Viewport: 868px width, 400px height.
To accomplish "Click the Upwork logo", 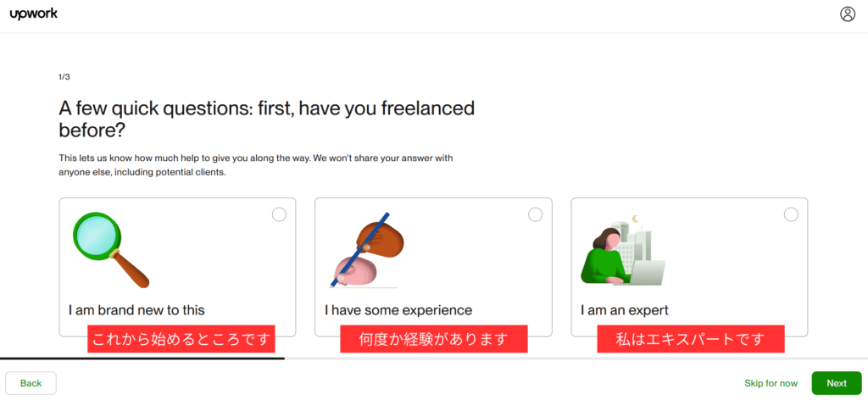I will (34, 14).
